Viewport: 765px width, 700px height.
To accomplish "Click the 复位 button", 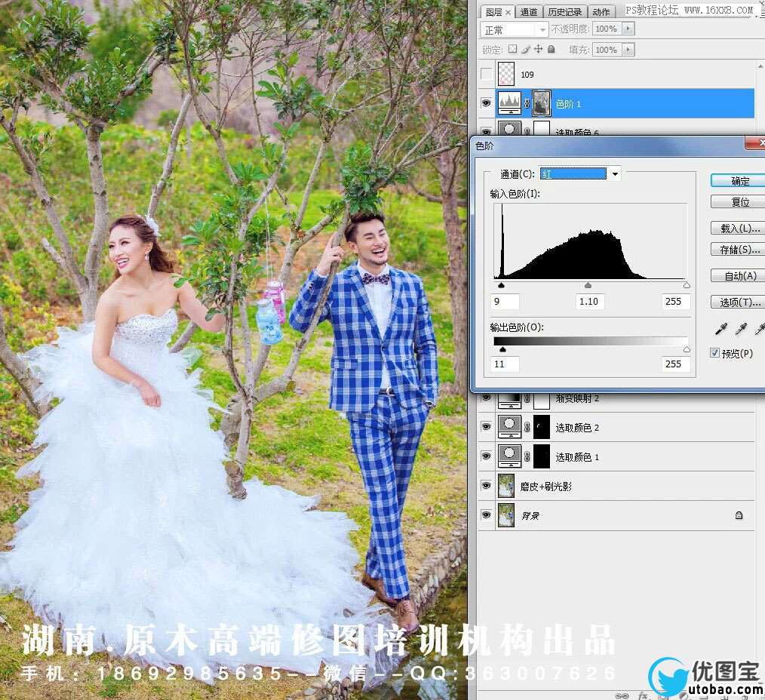I will coord(739,201).
